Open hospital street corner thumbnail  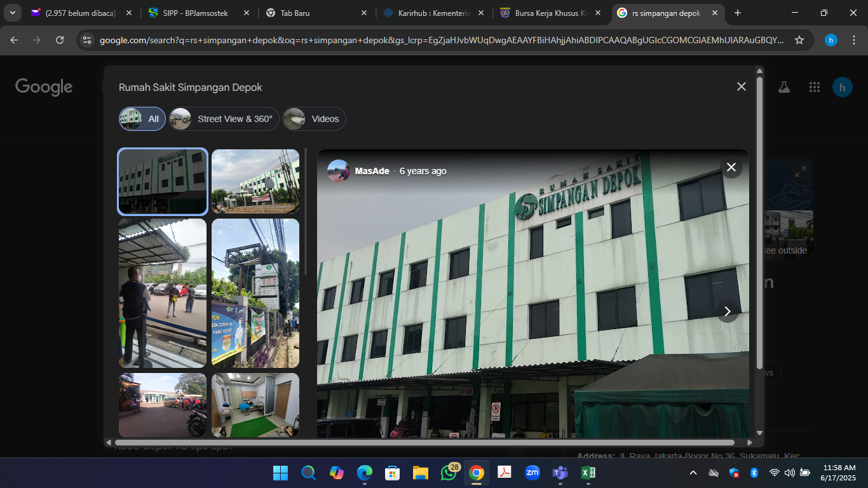click(x=255, y=182)
